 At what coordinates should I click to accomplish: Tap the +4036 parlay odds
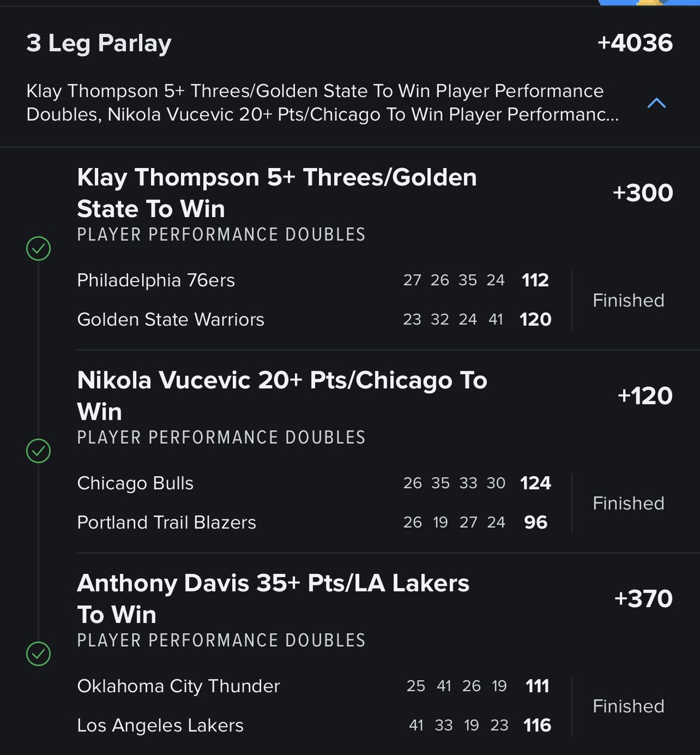(635, 43)
